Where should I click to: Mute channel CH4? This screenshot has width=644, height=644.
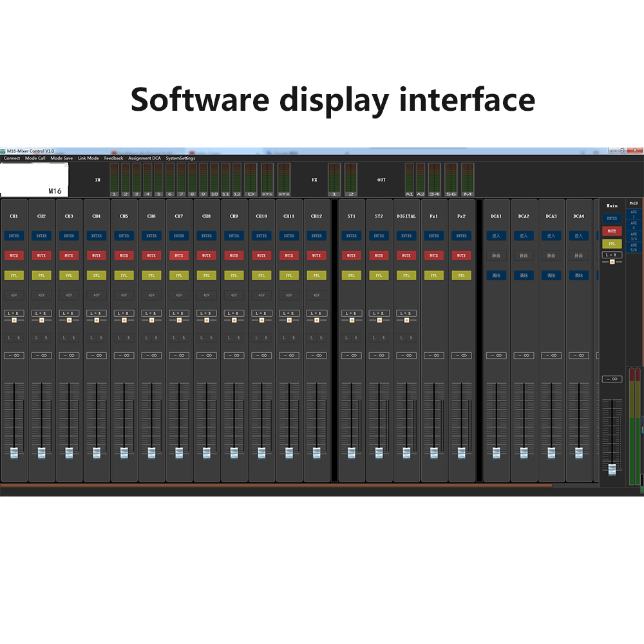coord(97,256)
